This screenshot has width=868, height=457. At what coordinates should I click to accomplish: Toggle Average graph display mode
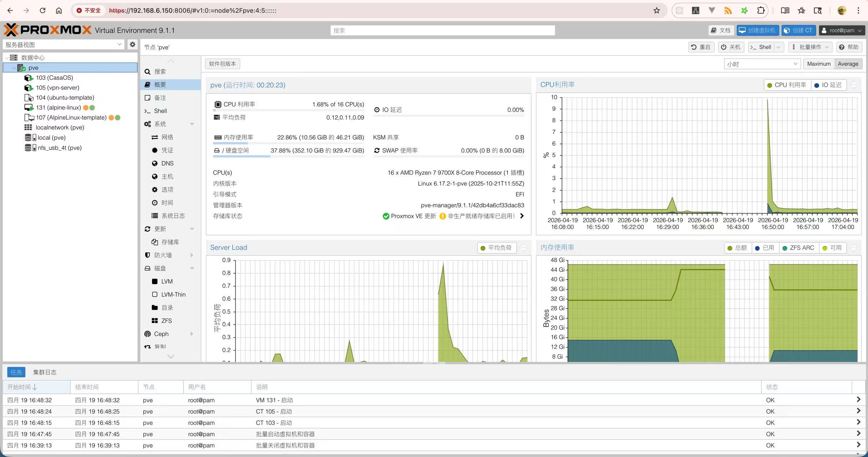(x=848, y=64)
